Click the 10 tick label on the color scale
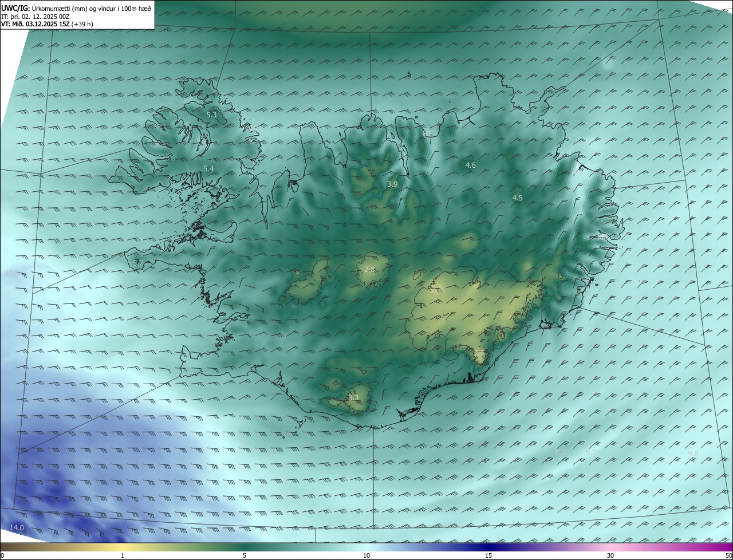Screen dimensions: 733x560 pos(366,556)
